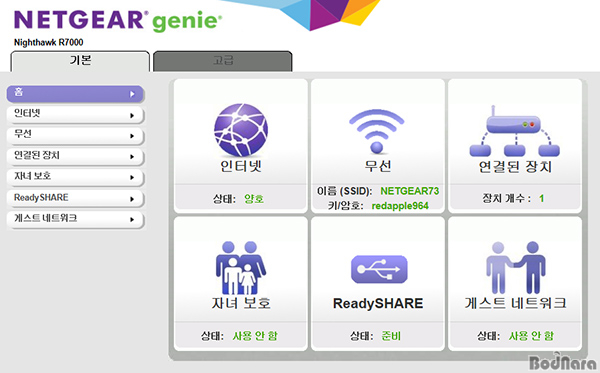Expand the 인터넷 sidebar arrow
This screenshot has width=600, height=373.
132,115
